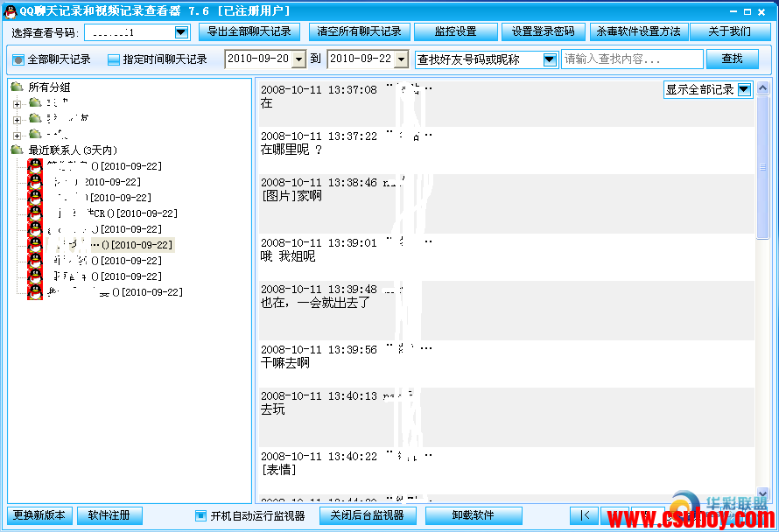
Task: Click the 软件注册 registration button
Action: coord(109,515)
